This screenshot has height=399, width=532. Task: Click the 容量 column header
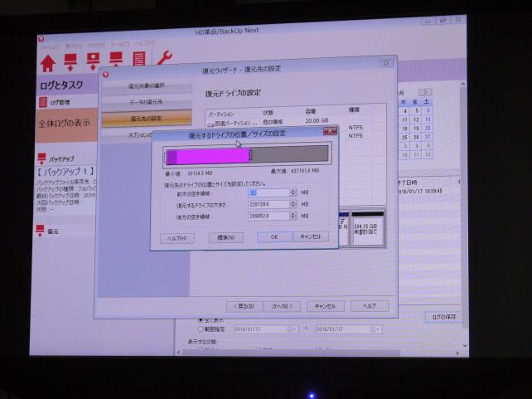[x=311, y=111]
